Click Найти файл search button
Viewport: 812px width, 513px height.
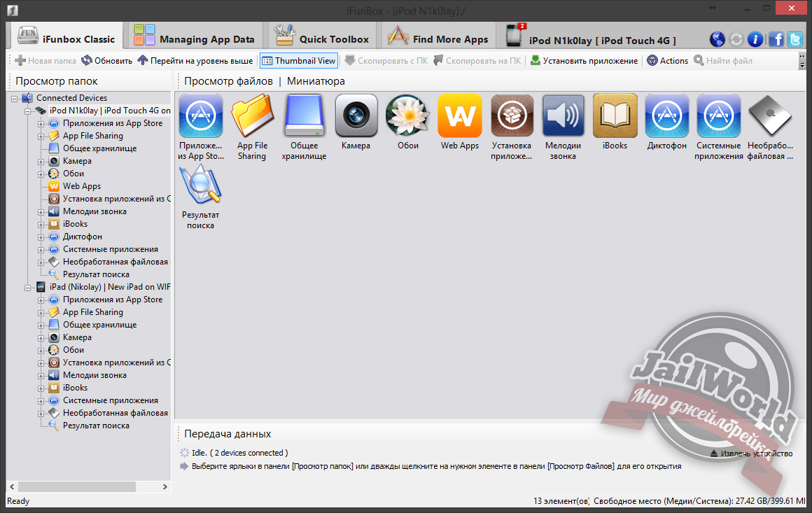point(723,61)
